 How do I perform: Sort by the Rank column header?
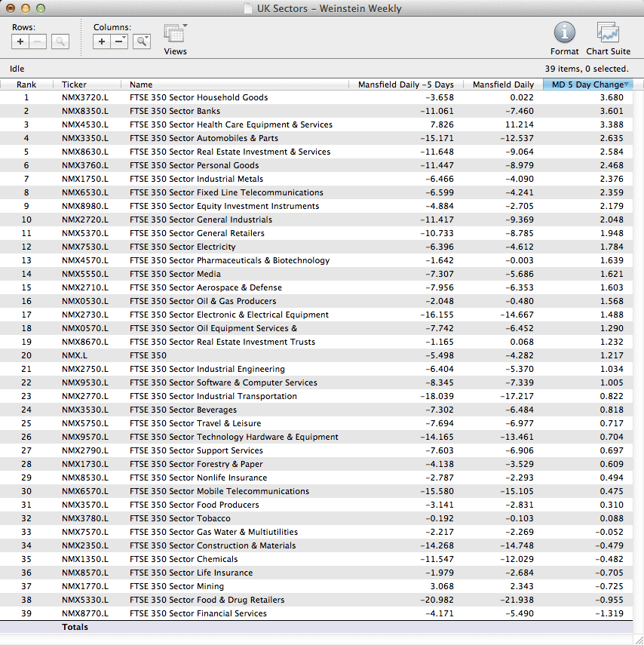(x=26, y=84)
